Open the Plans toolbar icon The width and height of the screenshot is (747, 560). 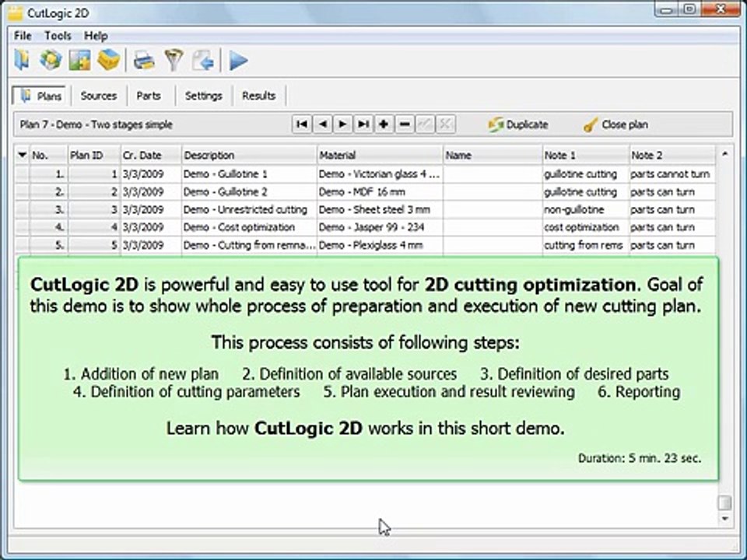pos(22,61)
